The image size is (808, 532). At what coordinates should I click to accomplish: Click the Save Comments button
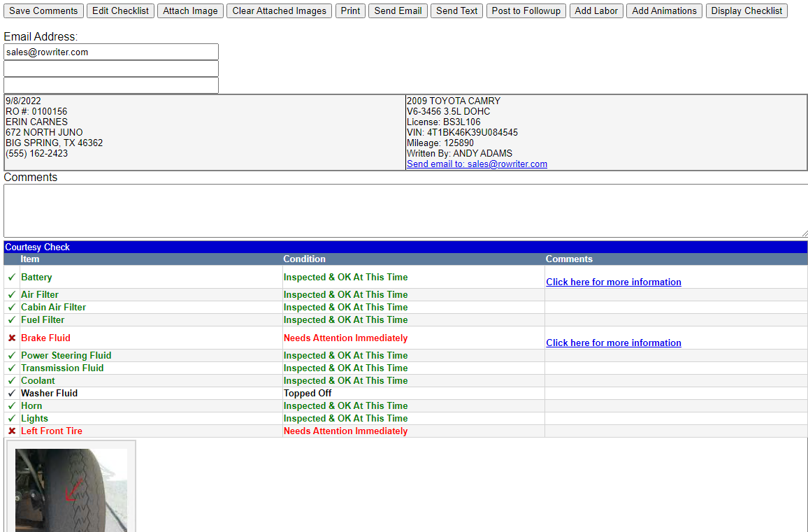point(43,10)
